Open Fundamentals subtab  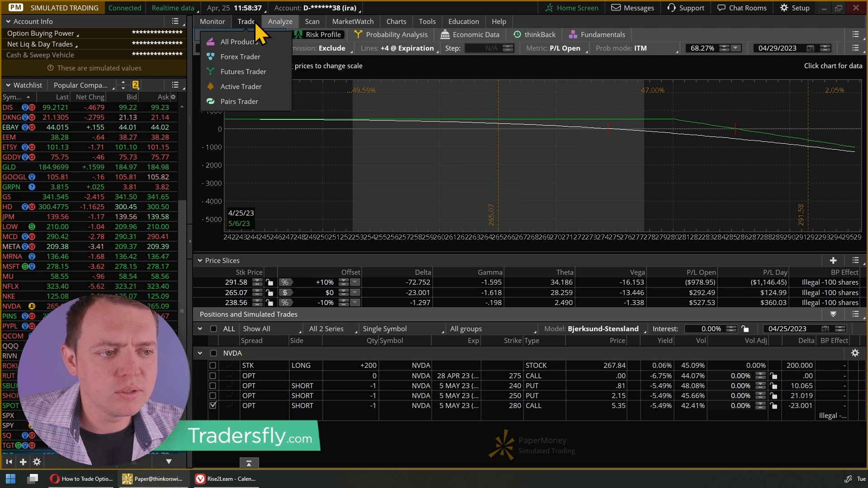(x=597, y=34)
